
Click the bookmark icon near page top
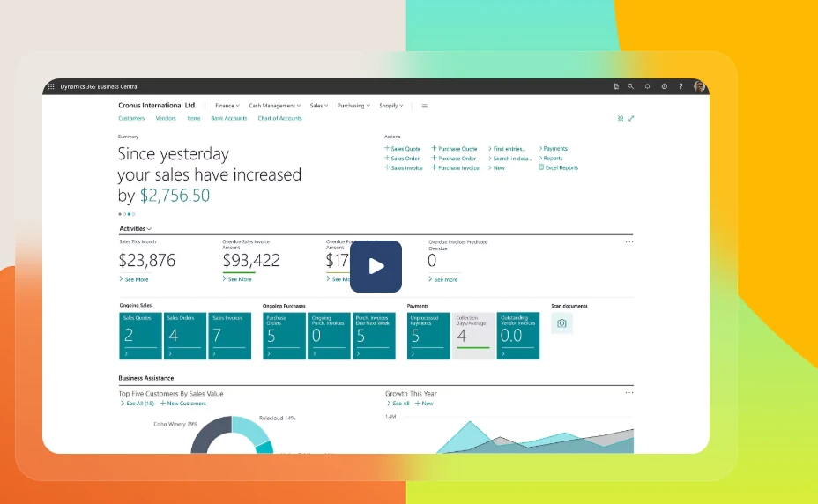pos(621,118)
